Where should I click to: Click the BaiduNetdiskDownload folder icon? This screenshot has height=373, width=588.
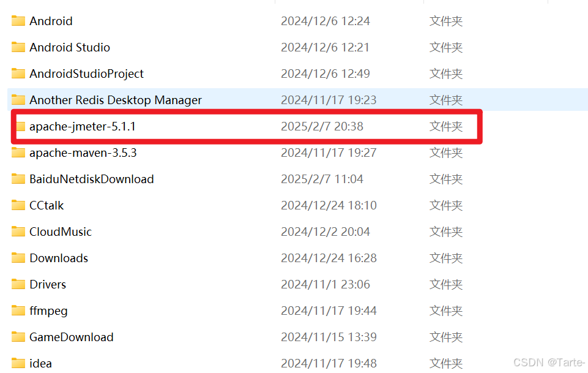[x=18, y=179]
